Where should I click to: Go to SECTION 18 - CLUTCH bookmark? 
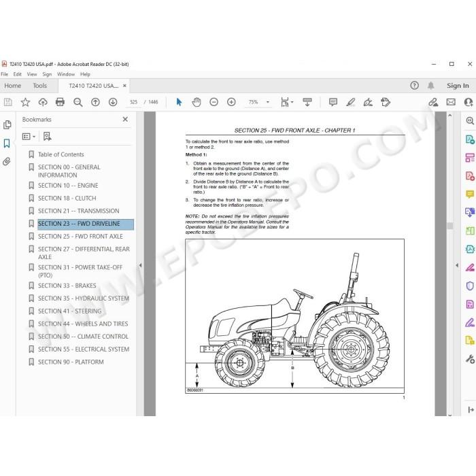click(67, 199)
